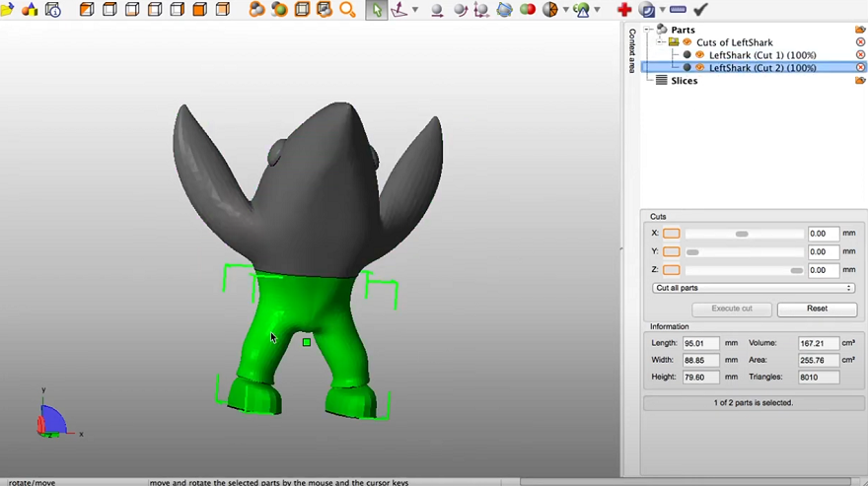
Task: Collapse the Parts tree node
Action: coord(648,30)
